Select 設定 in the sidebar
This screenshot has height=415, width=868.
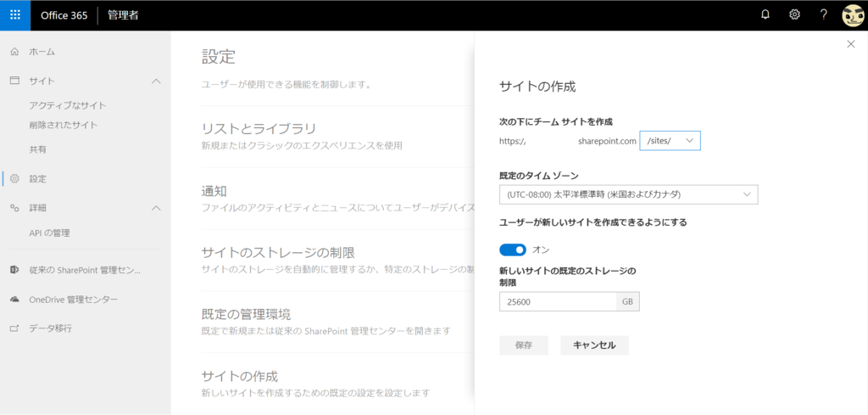click(37, 179)
